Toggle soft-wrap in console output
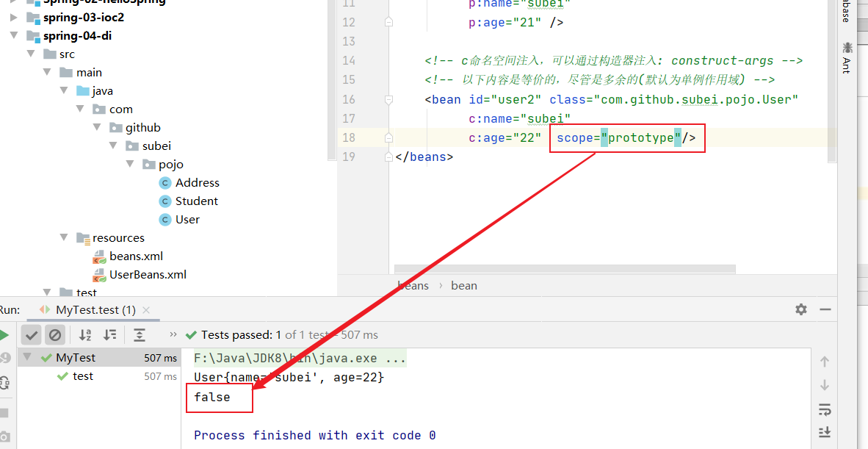This screenshot has height=449, width=868. (825, 409)
